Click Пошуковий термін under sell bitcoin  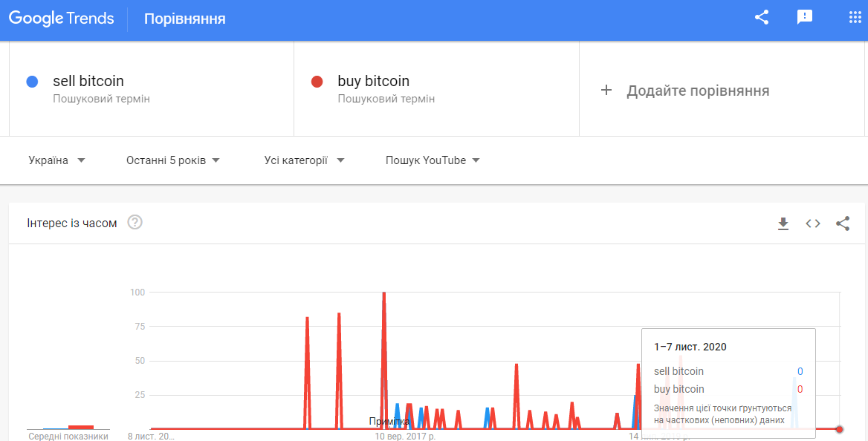pos(101,99)
